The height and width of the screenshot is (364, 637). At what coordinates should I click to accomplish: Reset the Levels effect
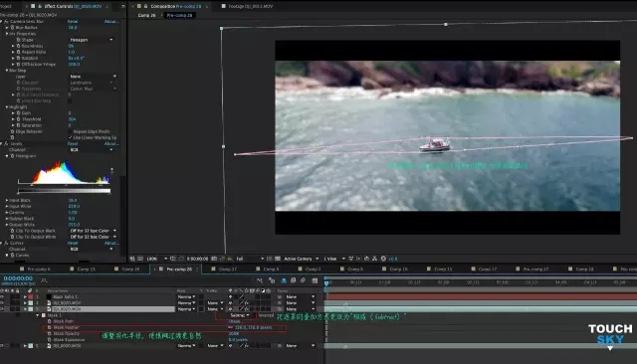point(73,143)
